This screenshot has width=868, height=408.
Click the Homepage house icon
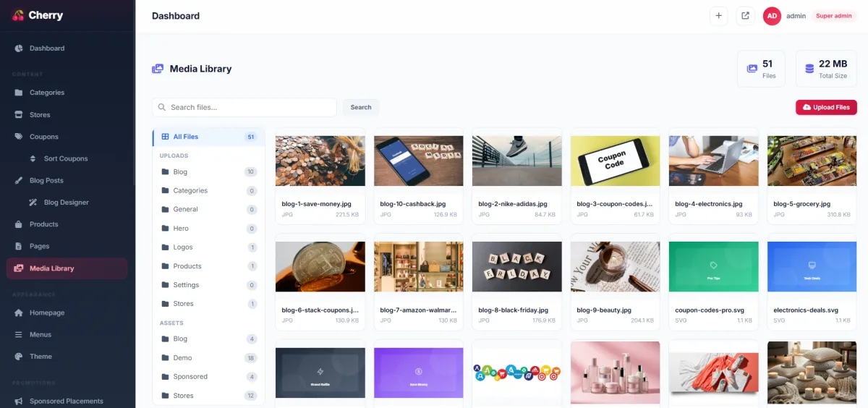[x=19, y=313]
